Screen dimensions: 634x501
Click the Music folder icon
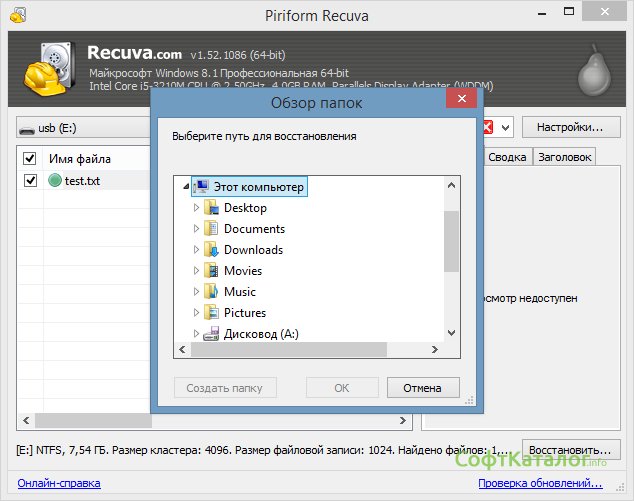(x=211, y=292)
